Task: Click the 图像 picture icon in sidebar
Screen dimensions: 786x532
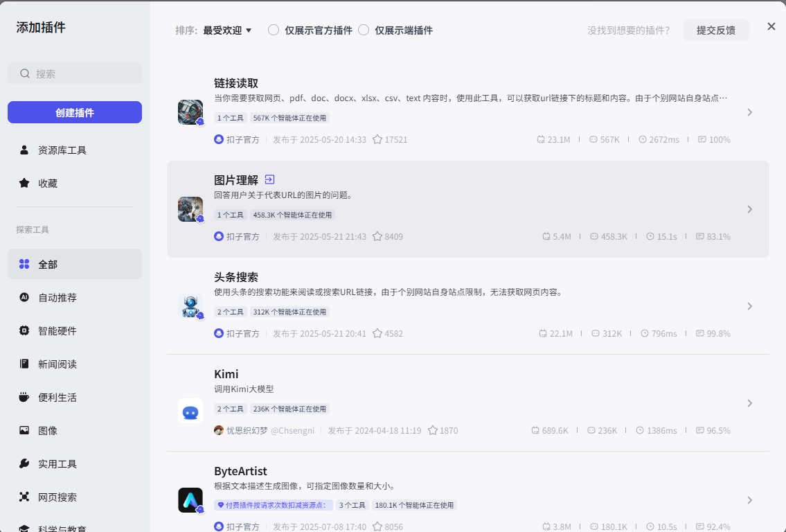Action: click(x=24, y=430)
